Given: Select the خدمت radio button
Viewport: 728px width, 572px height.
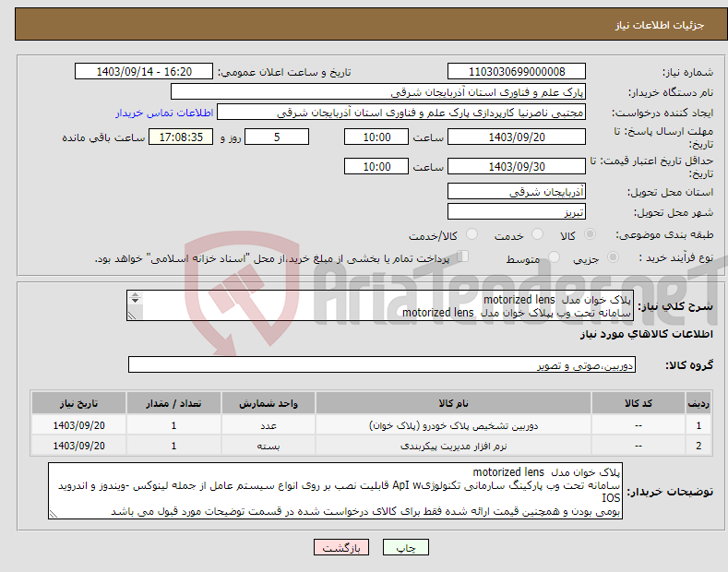Looking at the screenshot, I should tap(537, 234).
